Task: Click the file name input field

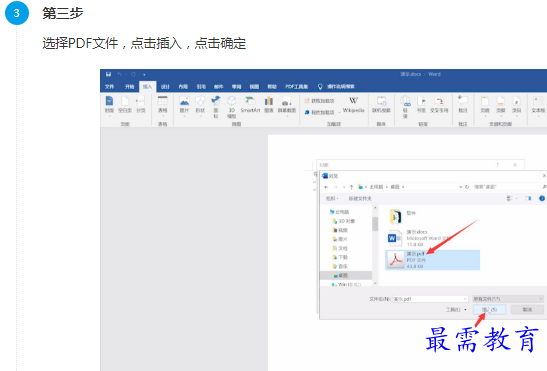Action: 430,299
